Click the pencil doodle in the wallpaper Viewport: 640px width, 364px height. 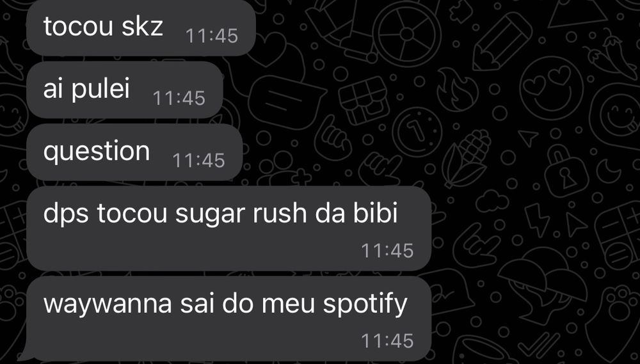click(x=502, y=41)
